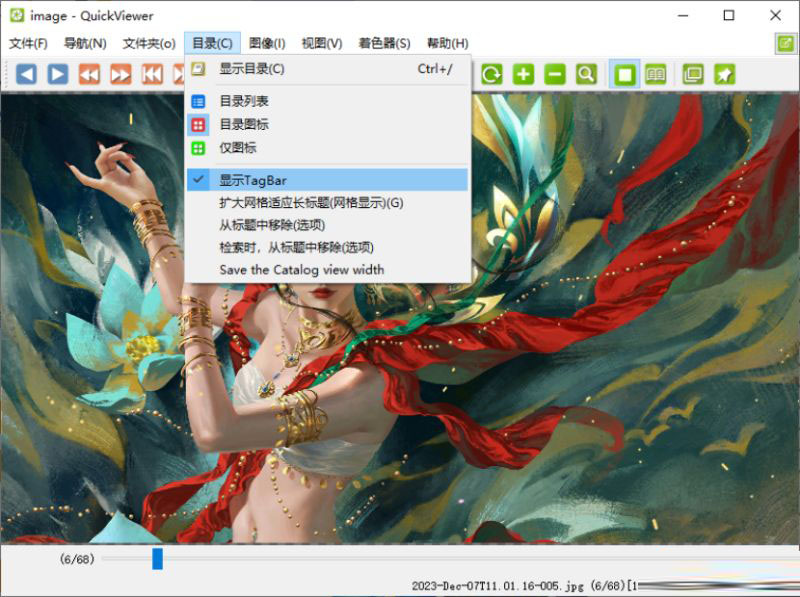The width and height of the screenshot is (800, 597).
Task: Open the 帮助(H) menu
Action: coord(448,43)
